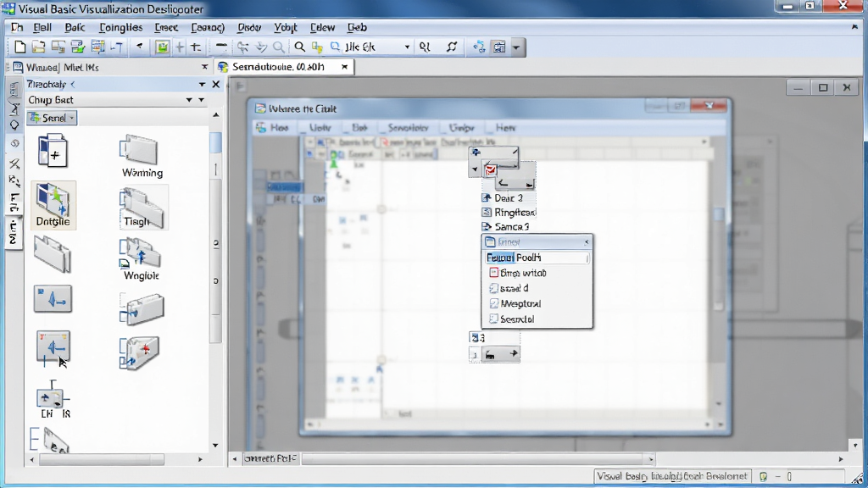Expand the down-arrow node beside red check

coord(475,169)
